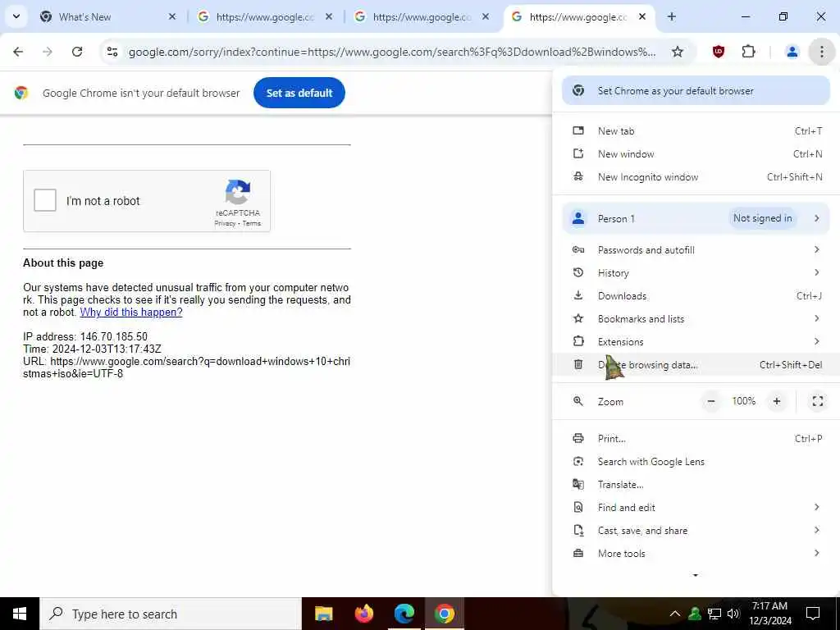
Task: Choose Translate from the menu
Action: [x=696, y=485]
